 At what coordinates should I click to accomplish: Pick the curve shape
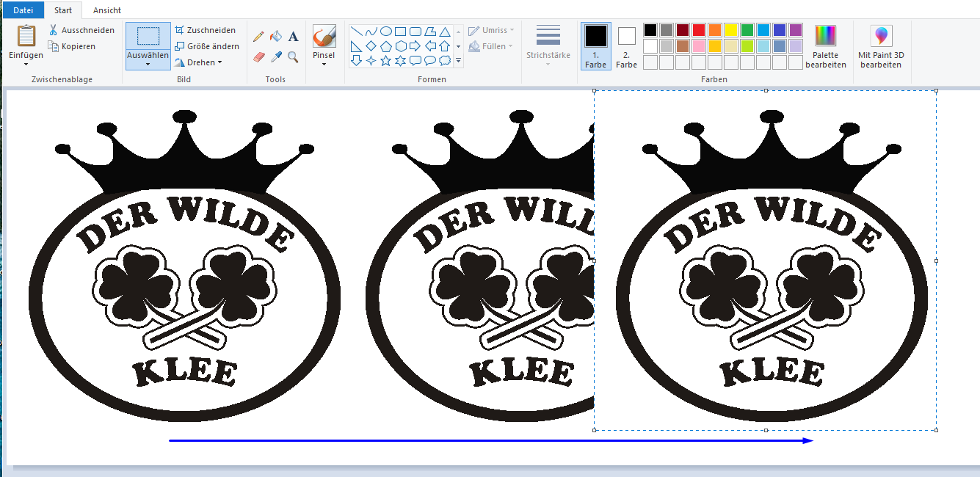pos(371,32)
